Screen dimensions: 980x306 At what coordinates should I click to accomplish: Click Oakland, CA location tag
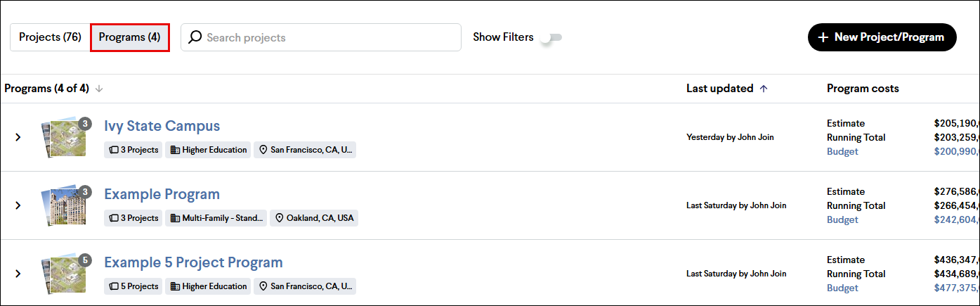coord(314,218)
